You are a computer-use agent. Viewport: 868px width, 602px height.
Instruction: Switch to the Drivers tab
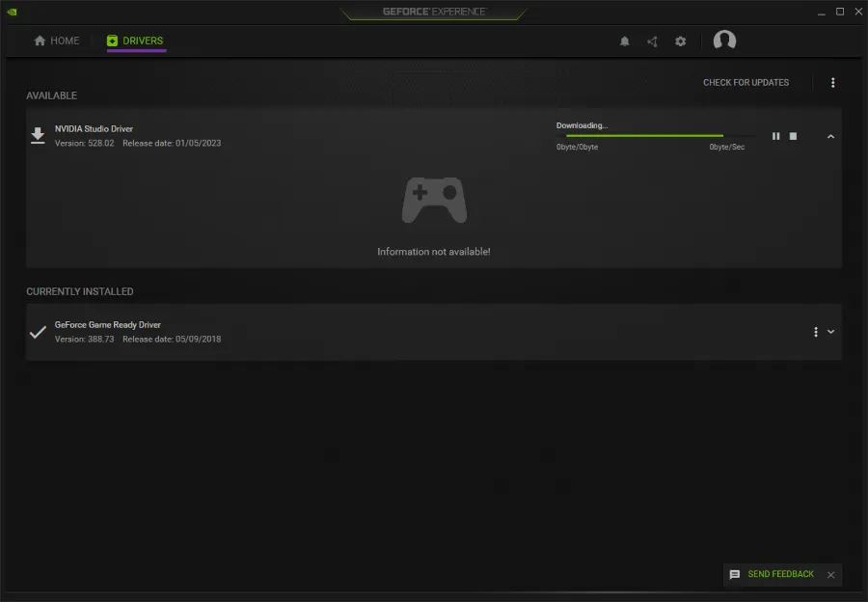136,41
